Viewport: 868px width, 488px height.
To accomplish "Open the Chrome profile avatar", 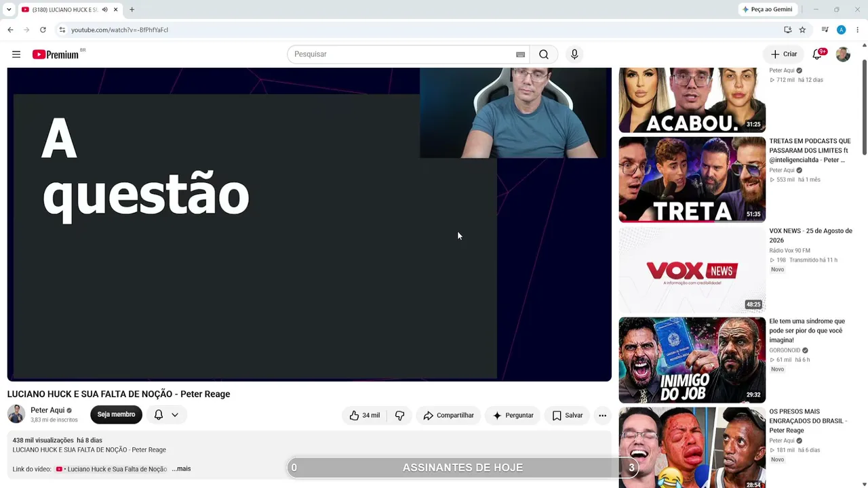I will (x=841, y=30).
